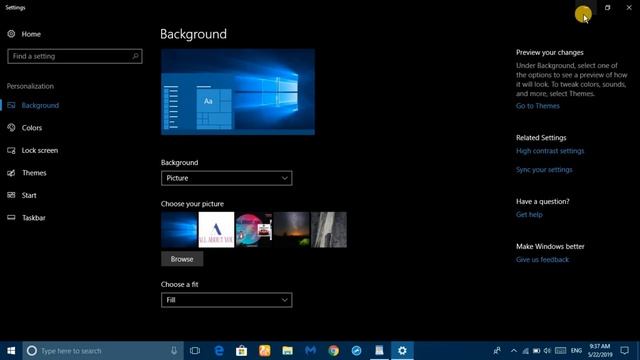Open Task View from the taskbar
The image size is (640, 360).
pyautogui.click(x=195, y=351)
